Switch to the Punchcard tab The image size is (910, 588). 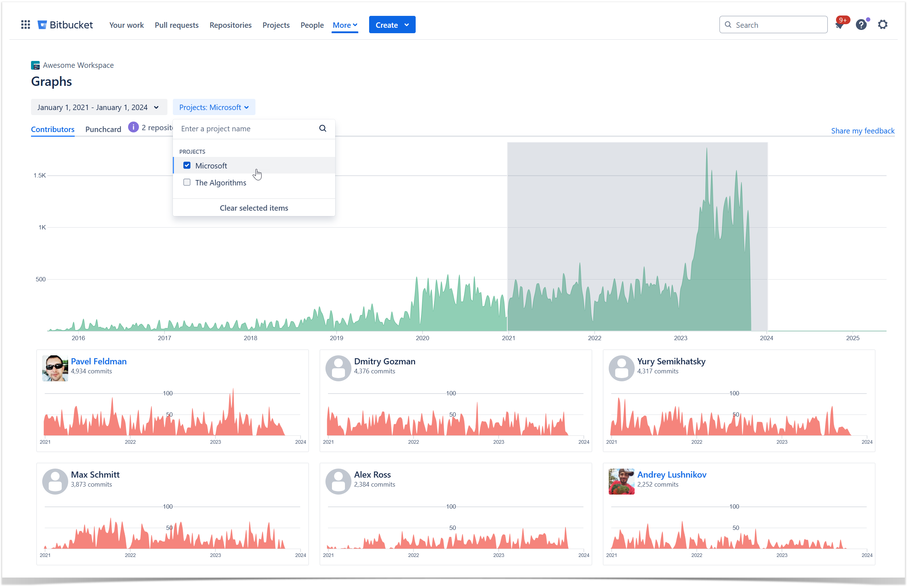103,130
